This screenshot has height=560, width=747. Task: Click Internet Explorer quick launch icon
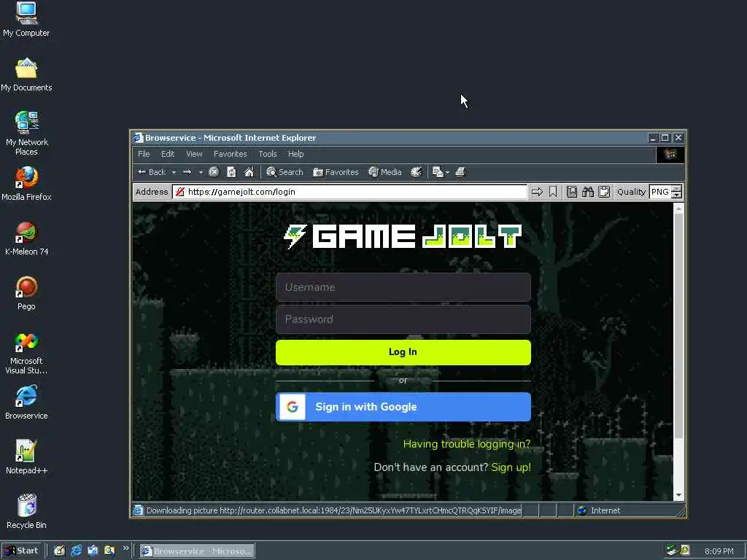76,551
